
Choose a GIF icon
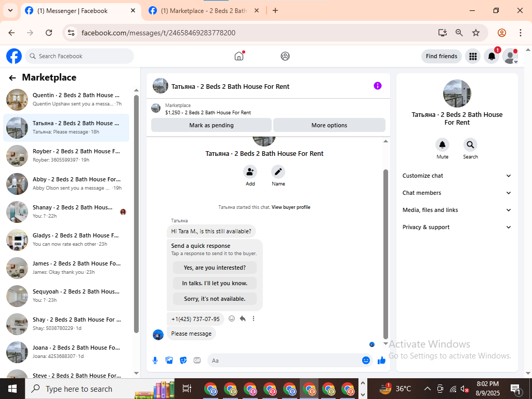pos(197,361)
